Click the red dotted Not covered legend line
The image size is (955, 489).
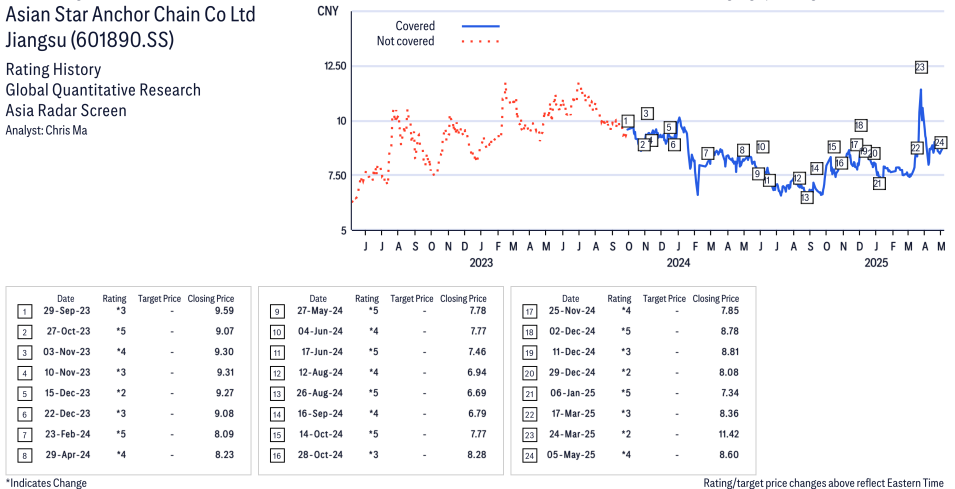(x=481, y=41)
